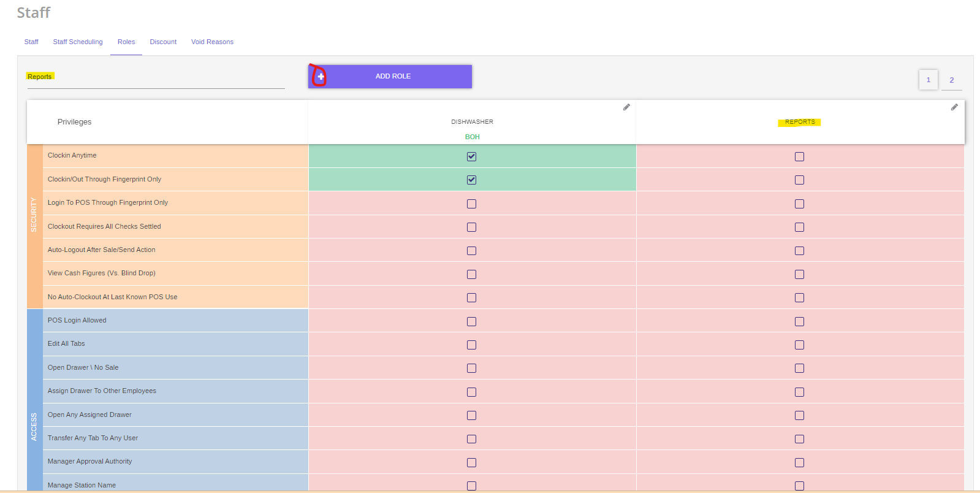The height and width of the screenshot is (493, 980).
Task: Click the plus icon on Add Role
Action: pyautogui.click(x=321, y=77)
